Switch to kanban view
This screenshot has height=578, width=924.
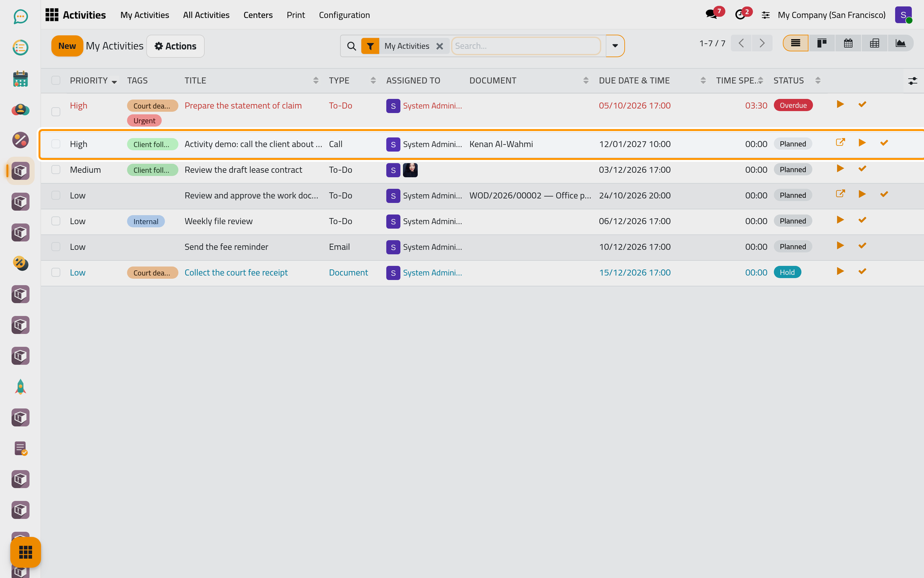(822, 43)
